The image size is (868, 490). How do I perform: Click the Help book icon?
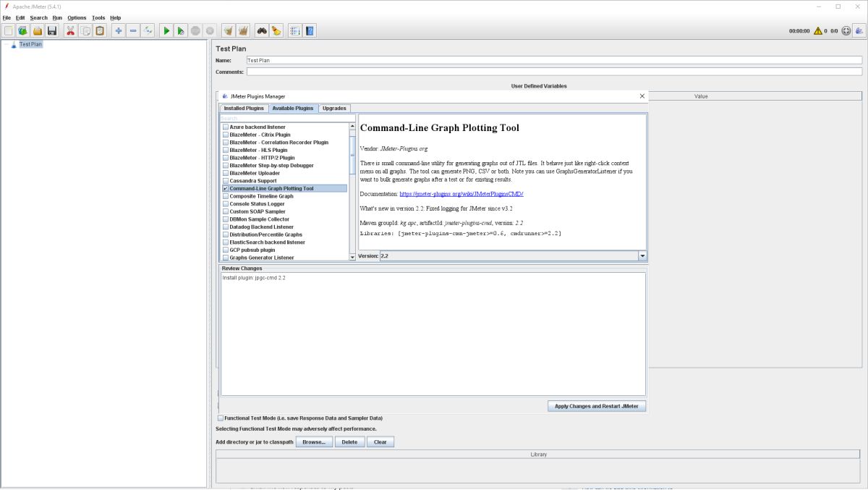310,30
